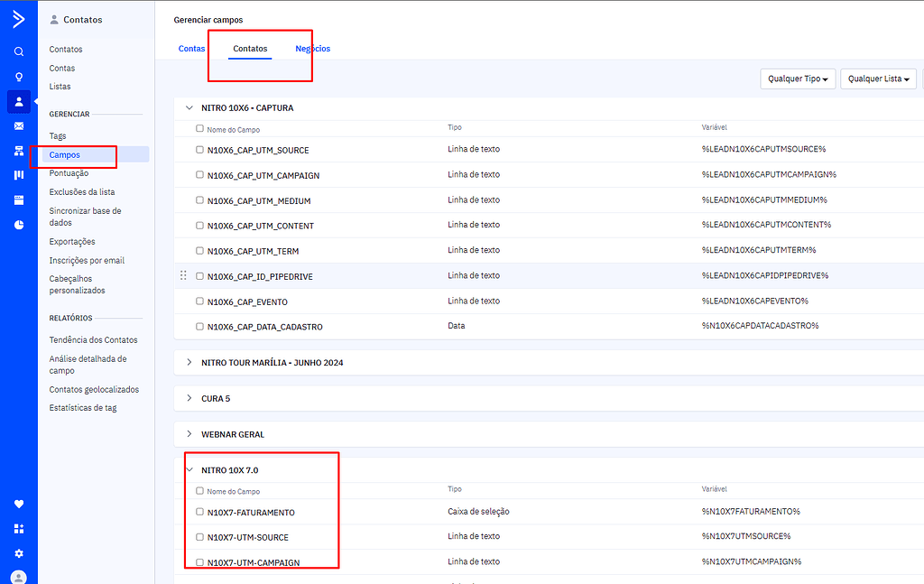Image resolution: width=924 pixels, height=584 pixels.
Task: Open the deals pipeline columns icon
Action: 18,175
